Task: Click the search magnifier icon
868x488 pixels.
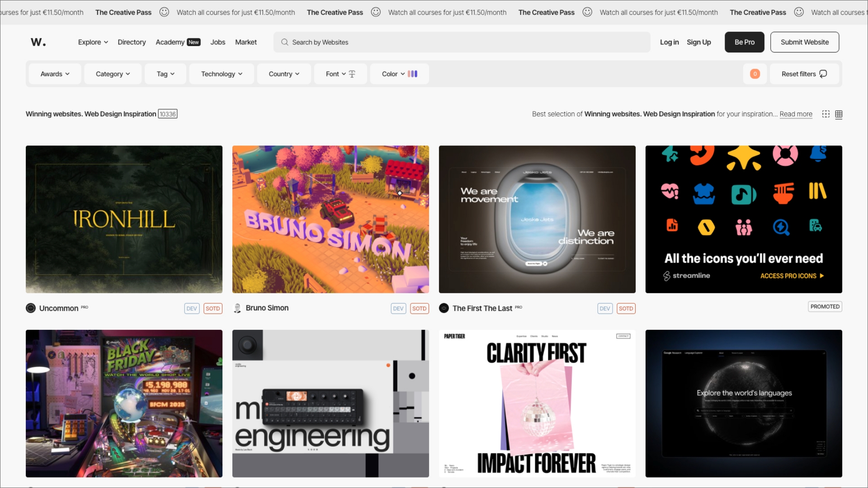Action: click(284, 42)
